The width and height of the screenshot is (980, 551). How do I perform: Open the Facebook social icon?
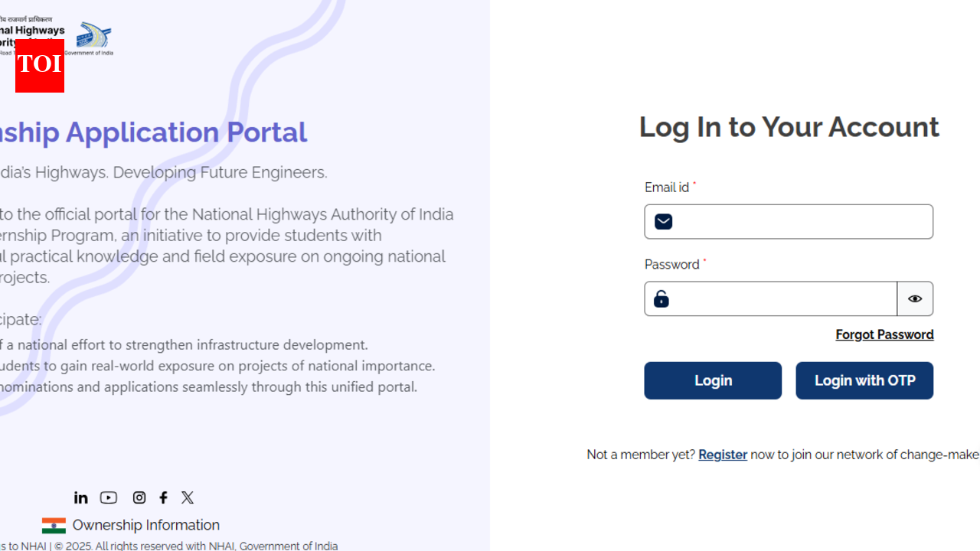click(163, 497)
